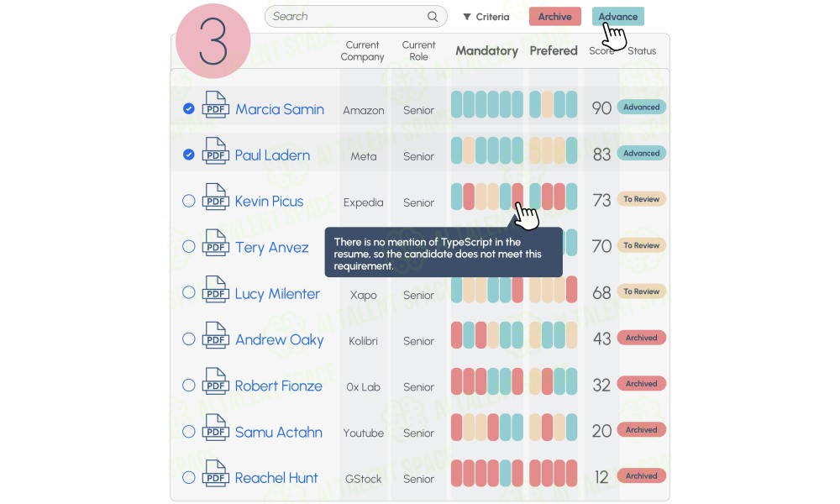Select the Kevin Picus row radio circle
Image resolution: width=840 pixels, height=504 pixels.
click(x=188, y=201)
